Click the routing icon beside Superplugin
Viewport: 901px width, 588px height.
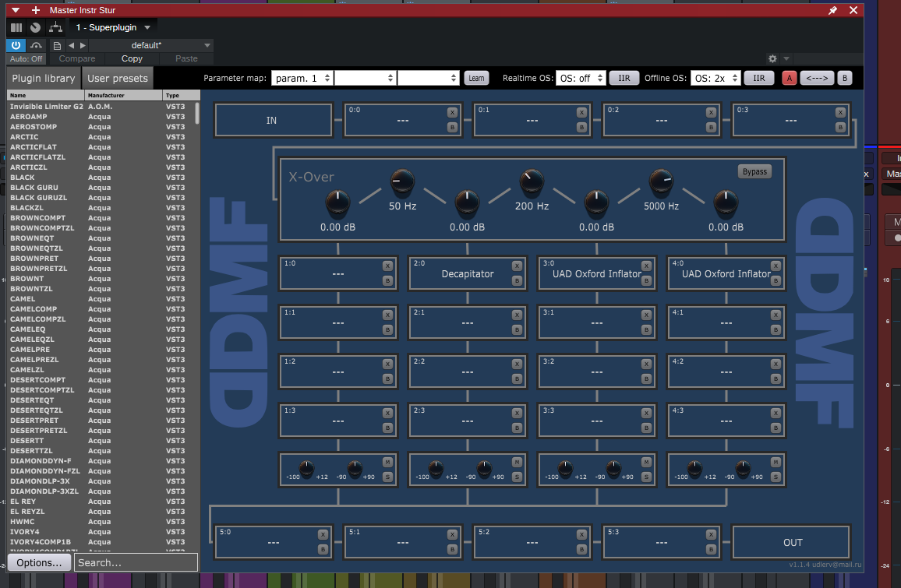55,27
